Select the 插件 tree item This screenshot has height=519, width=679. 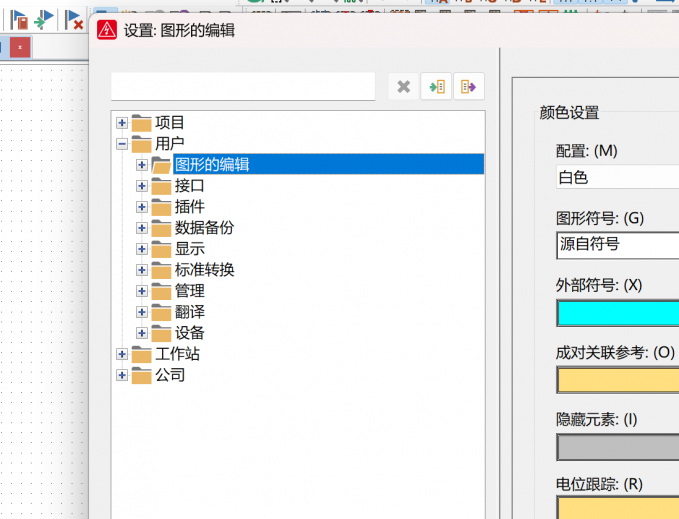coord(190,207)
